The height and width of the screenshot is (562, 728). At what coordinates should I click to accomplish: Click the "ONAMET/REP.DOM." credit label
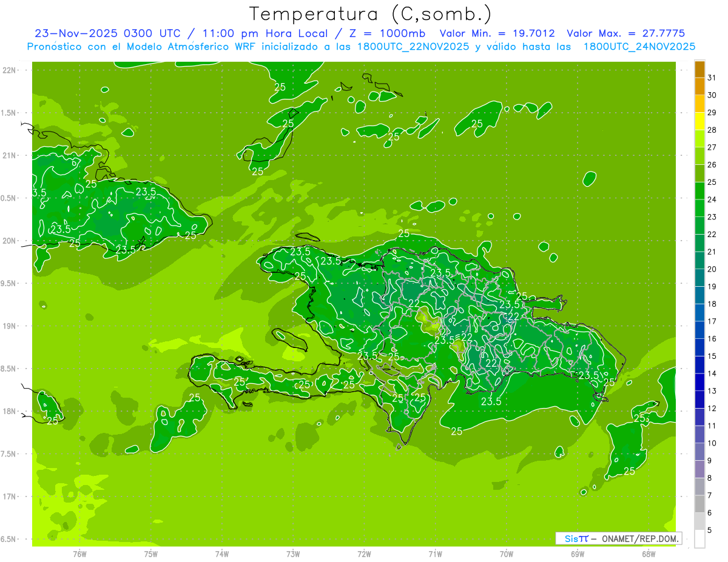[x=639, y=538]
